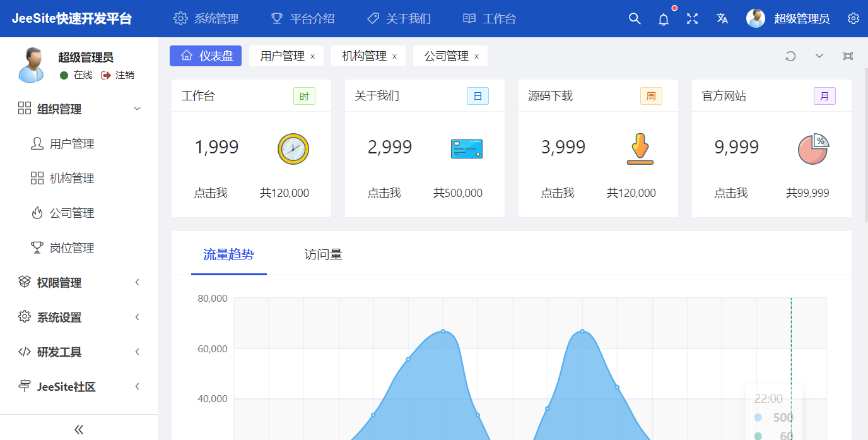Screen dimensions: 868x440
Task: Click 点击我 in 关于我们 card
Action: 384,193
